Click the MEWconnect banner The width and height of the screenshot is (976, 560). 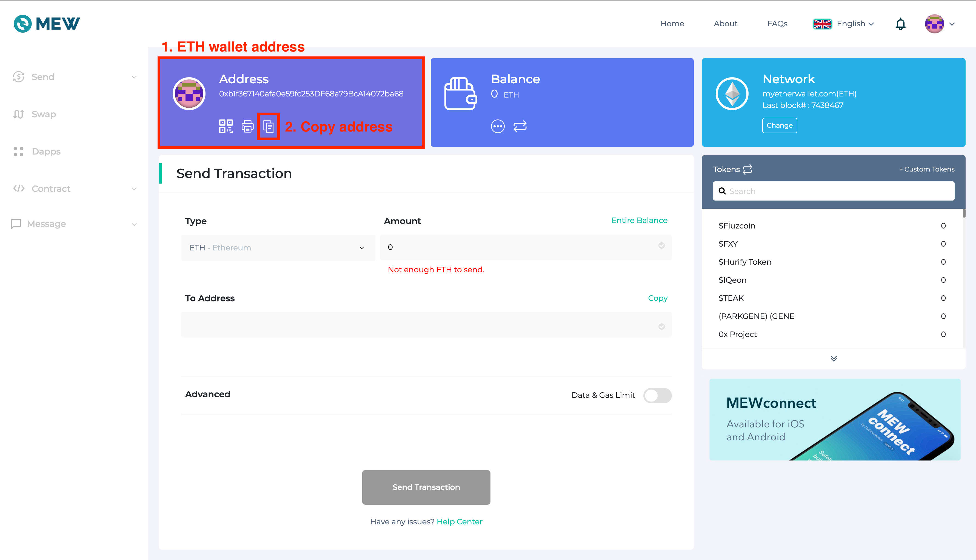click(x=835, y=420)
